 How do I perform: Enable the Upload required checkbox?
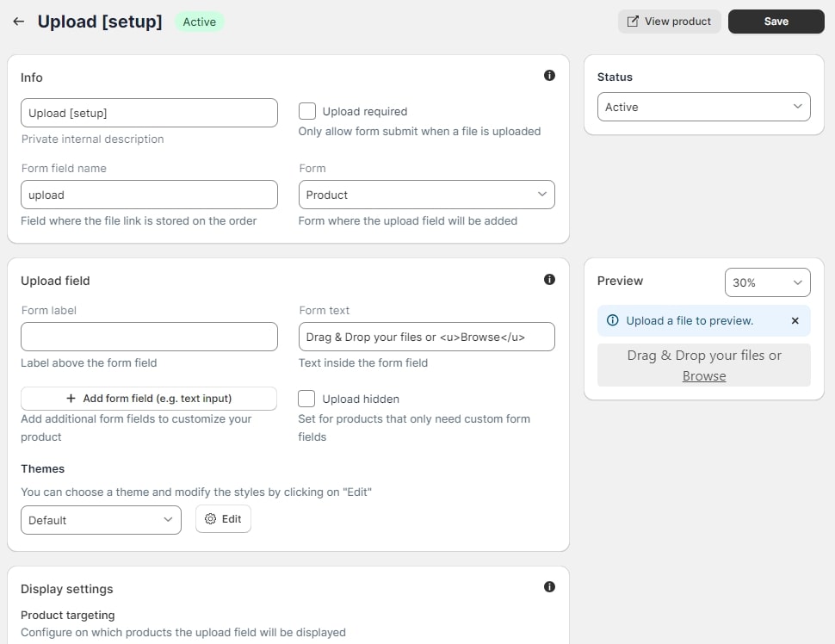(x=307, y=111)
